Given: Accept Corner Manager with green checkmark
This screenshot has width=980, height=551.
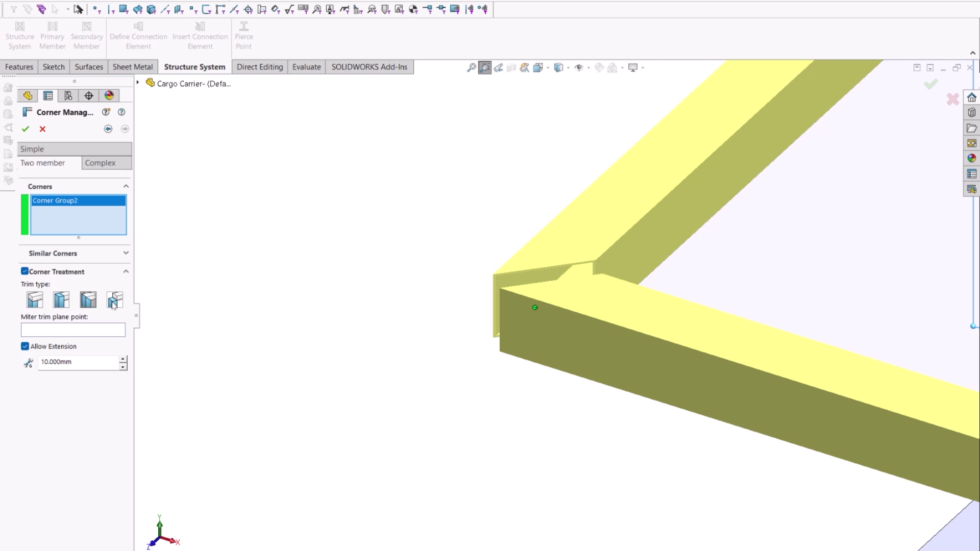Looking at the screenshot, I should click(x=26, y=129).
